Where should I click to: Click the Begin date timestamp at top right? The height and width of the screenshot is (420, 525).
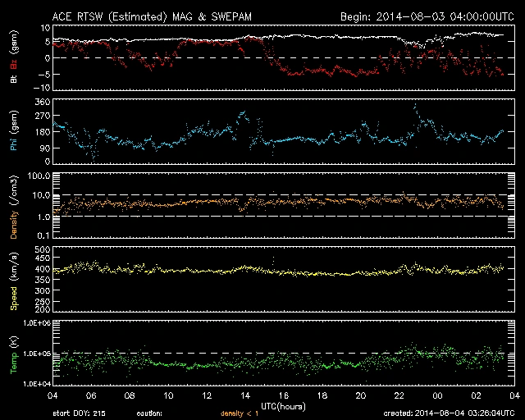(x=426, y=16)
